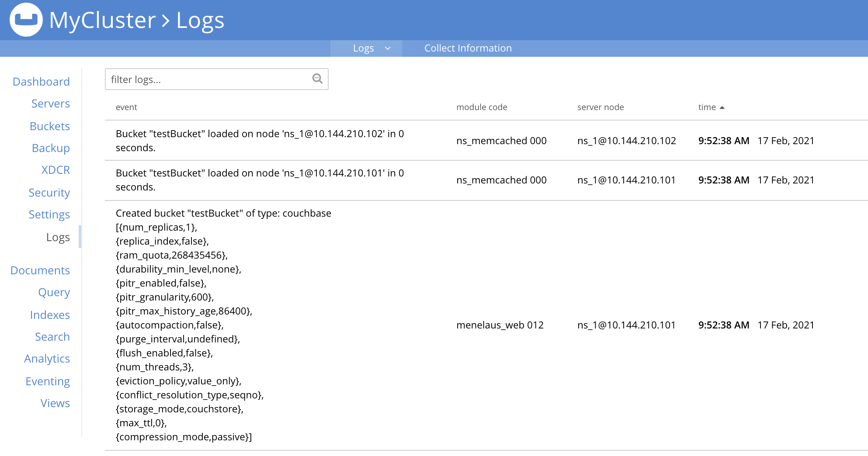Open the Documents page

pos(40,270)
